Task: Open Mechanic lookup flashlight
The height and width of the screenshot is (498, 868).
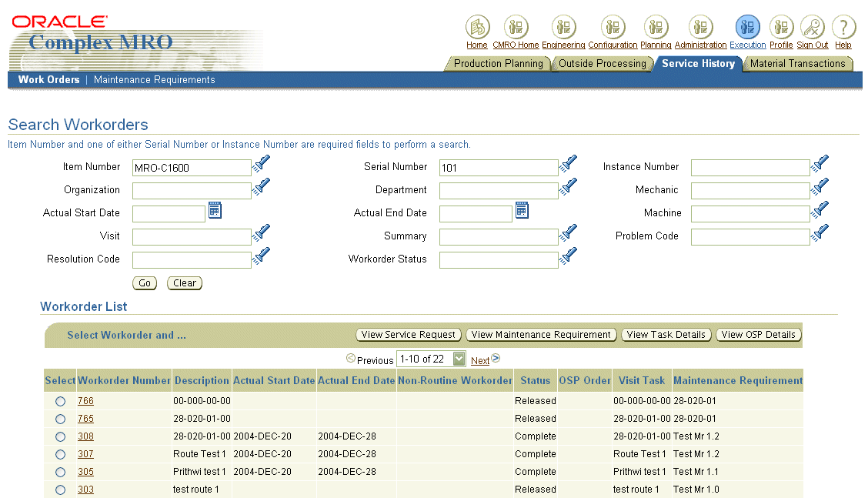Action: pos(820,187)
